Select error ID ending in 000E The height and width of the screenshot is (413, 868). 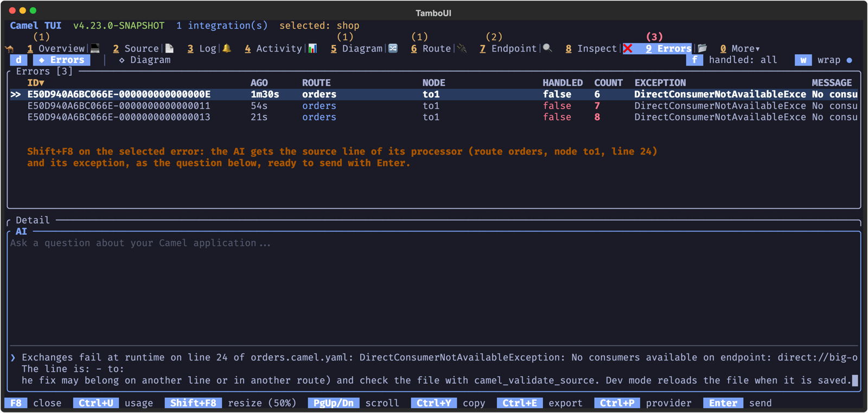119,94
